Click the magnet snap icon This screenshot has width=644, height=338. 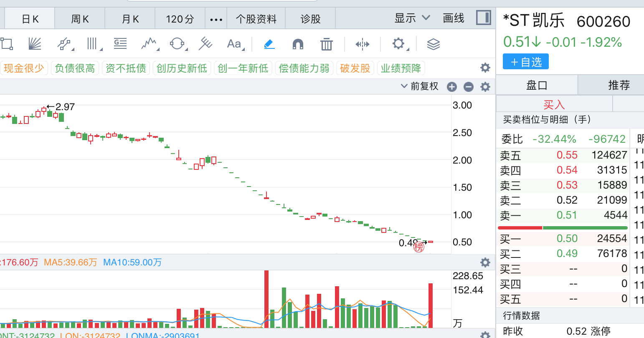(298, 44)
